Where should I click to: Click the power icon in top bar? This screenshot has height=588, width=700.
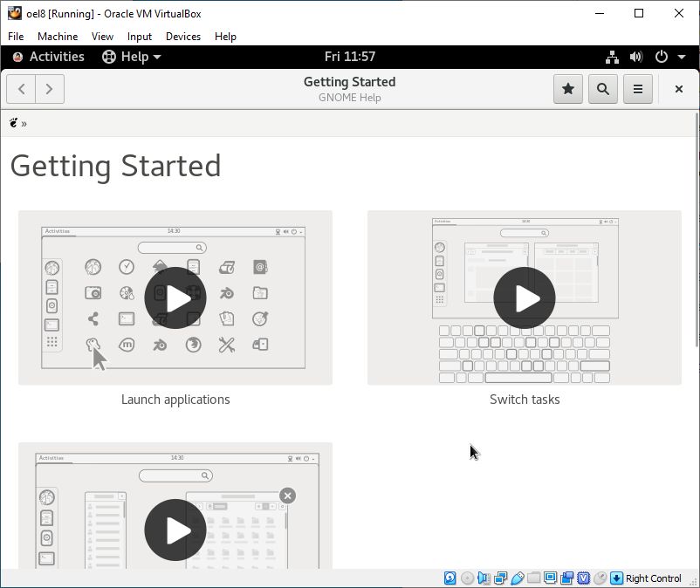pyautogui.click(x=662, y=57)
